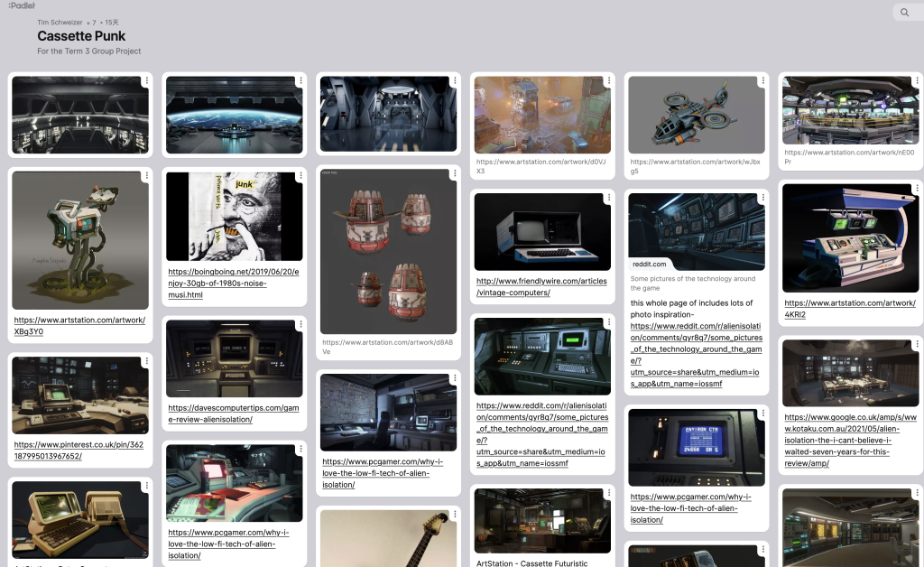Open three-dot menu on the nEO0Pr artwork card
This screenshot has width=924, height=567.
917,80
